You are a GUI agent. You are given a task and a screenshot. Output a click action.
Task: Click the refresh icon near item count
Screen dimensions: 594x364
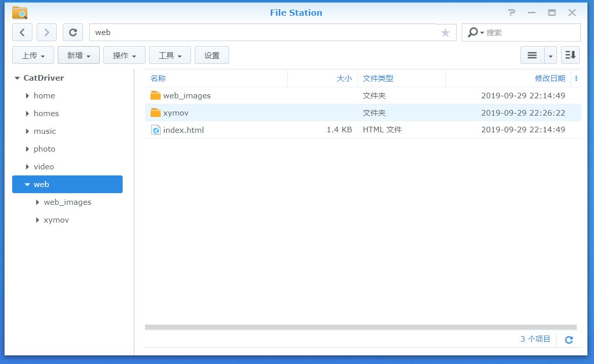(569, 340)
